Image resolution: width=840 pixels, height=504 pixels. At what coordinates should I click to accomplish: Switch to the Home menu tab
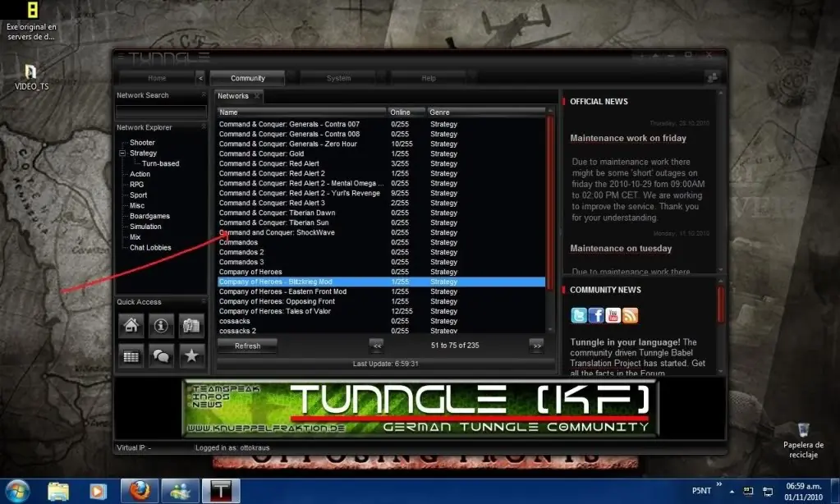pyautogui.click(x=157, y=78)
